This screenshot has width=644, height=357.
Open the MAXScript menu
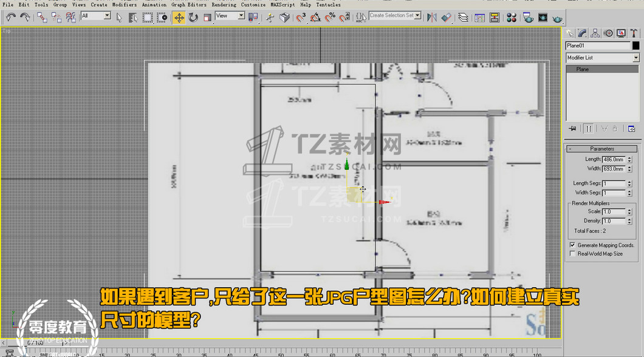pos(283,4)
